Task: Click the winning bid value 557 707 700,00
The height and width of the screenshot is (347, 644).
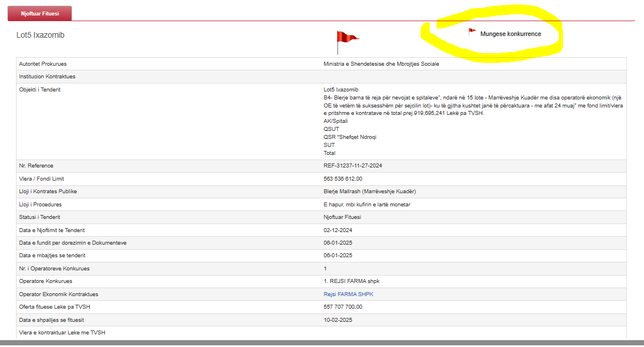Action: [343, 307]
